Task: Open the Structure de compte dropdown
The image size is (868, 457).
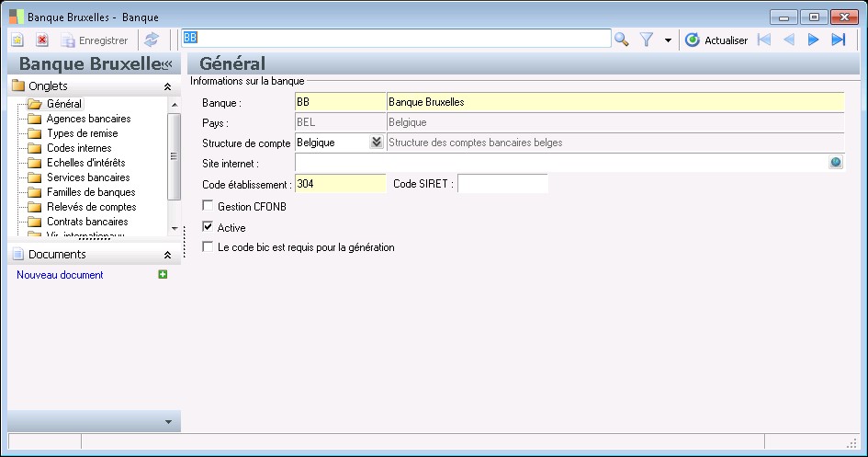Action: (377, 142)
